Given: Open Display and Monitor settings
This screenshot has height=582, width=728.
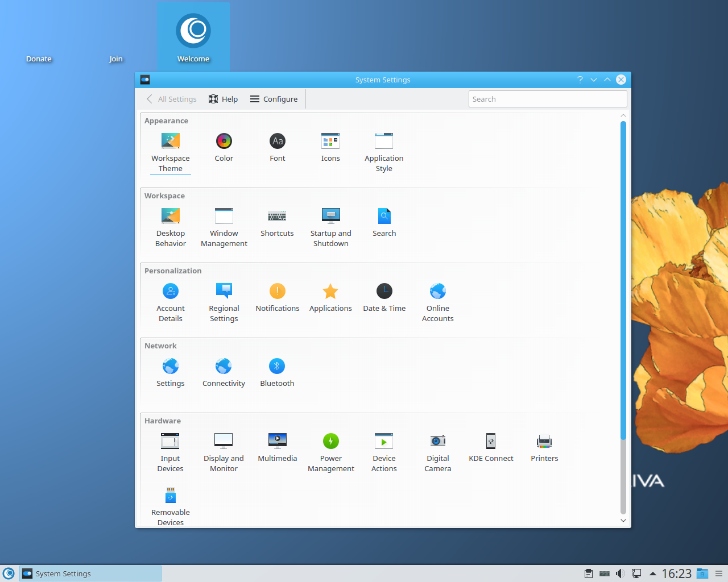Looking at the screenshot, I should tap(224, 452).
